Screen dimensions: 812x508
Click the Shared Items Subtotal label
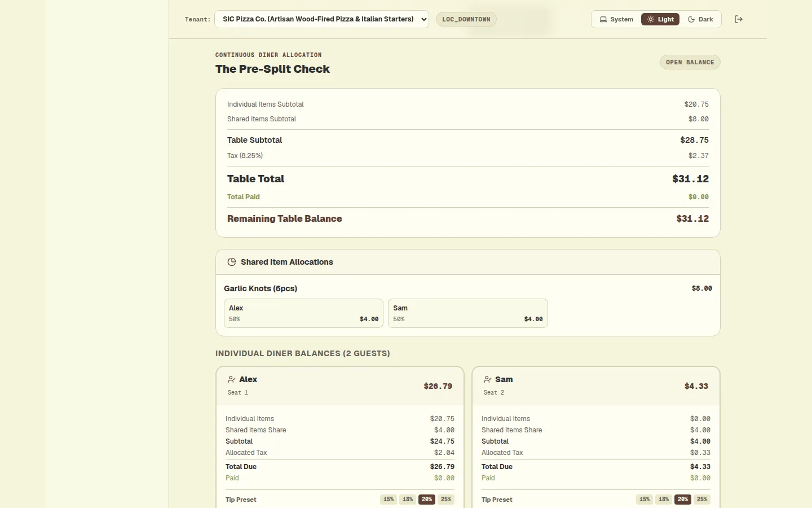pos(262,119)
